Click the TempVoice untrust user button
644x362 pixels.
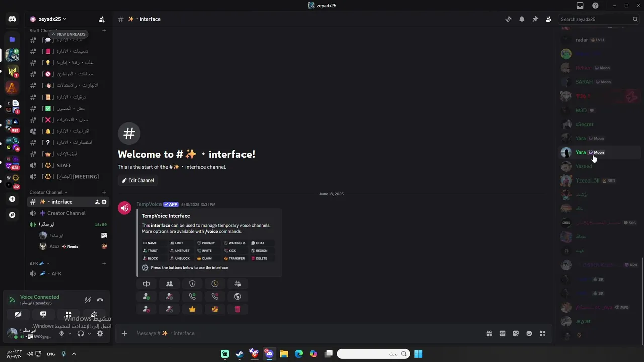point(170,297)
